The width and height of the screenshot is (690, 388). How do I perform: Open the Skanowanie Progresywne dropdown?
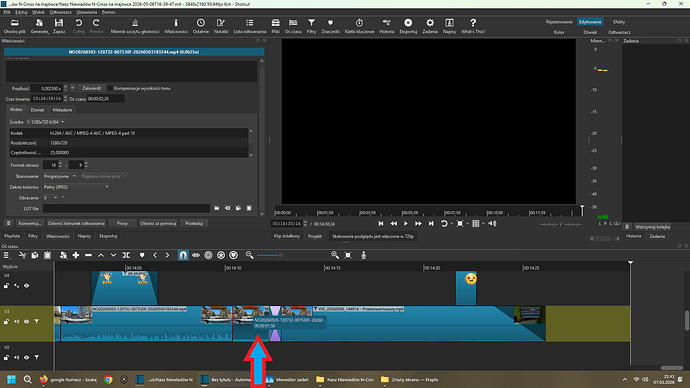pyautogui.click(x=60, y=176)
